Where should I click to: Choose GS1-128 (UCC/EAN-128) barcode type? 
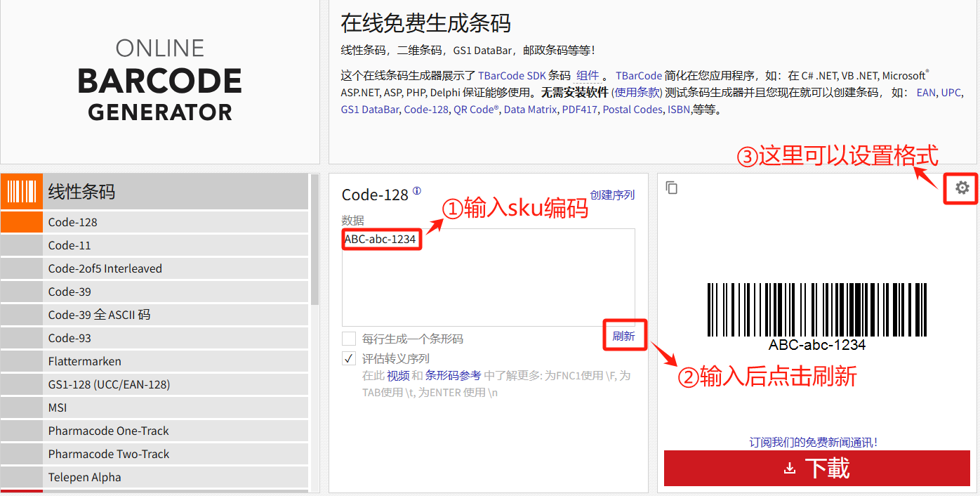(x=109, y=384)
